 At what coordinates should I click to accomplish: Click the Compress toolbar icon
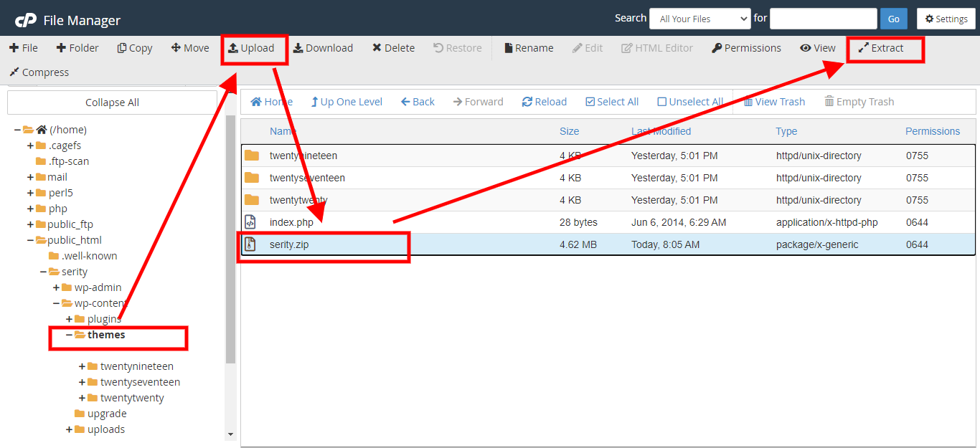point(14,72)
